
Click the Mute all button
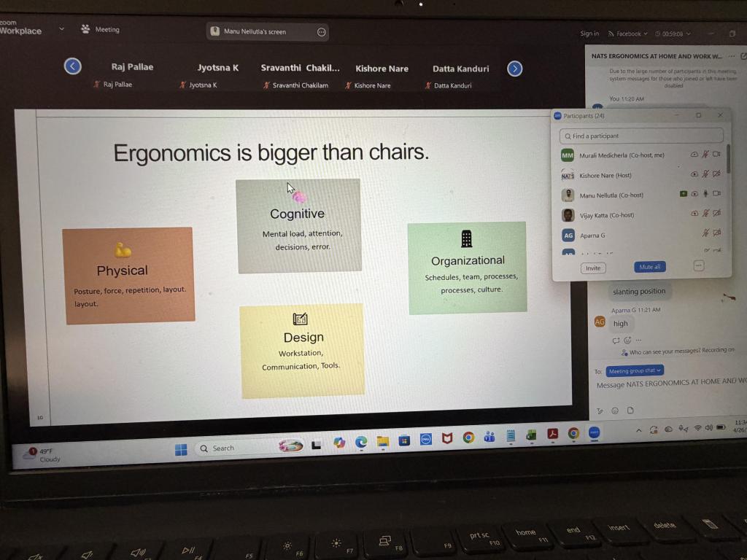point(650,267)
